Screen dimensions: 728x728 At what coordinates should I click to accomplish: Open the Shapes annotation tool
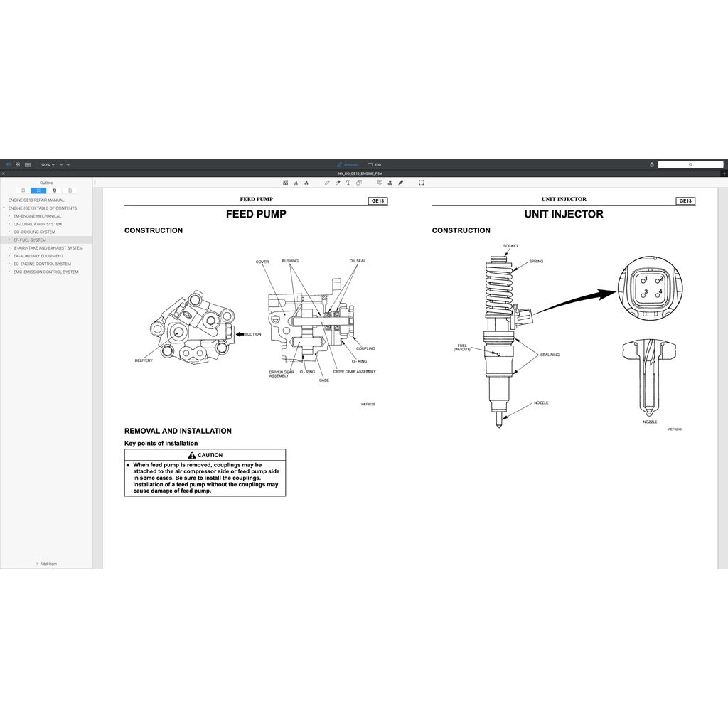[358, 183]
